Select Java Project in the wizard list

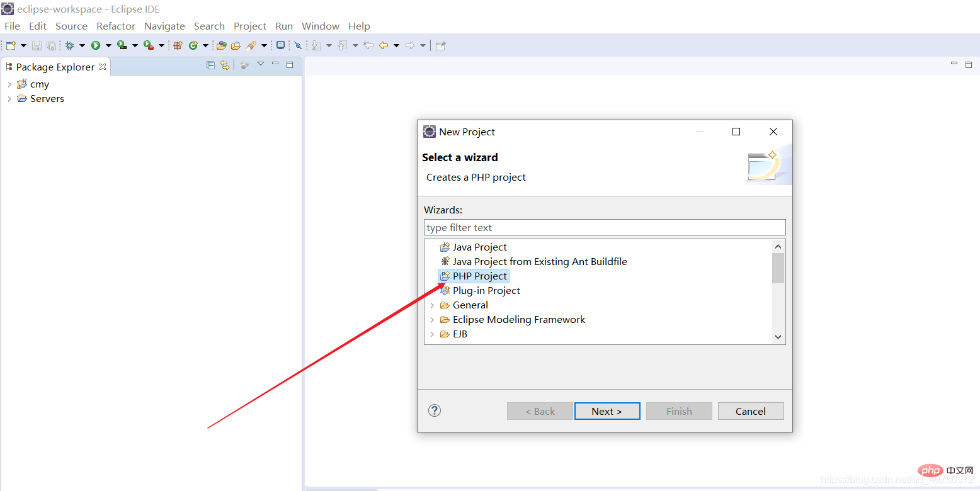[x=480, y=247]
